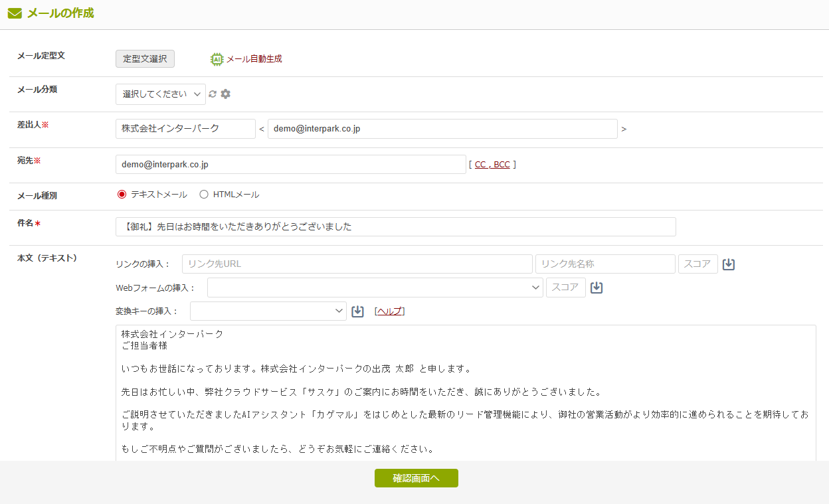Viewport: 829px width, 504px height.
Task: Select the テキストメール radio button
Action: [122, 195]
